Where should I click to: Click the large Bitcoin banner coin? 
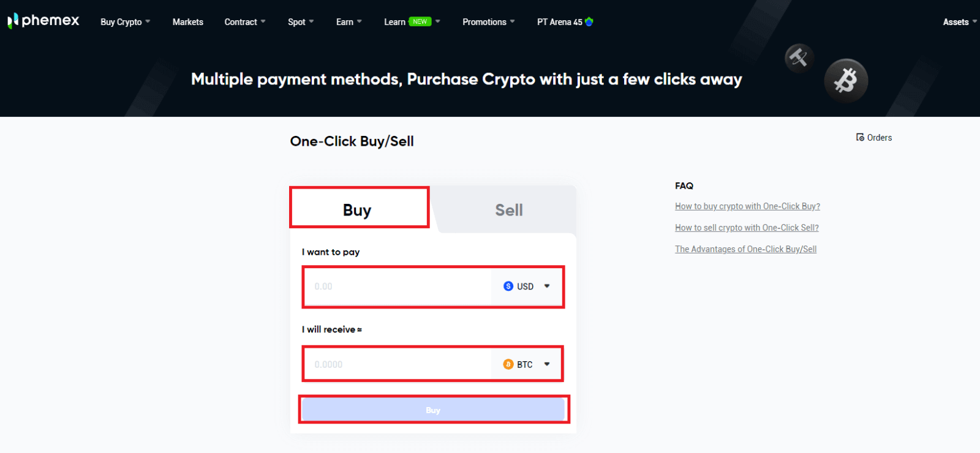tap(846, 80)
